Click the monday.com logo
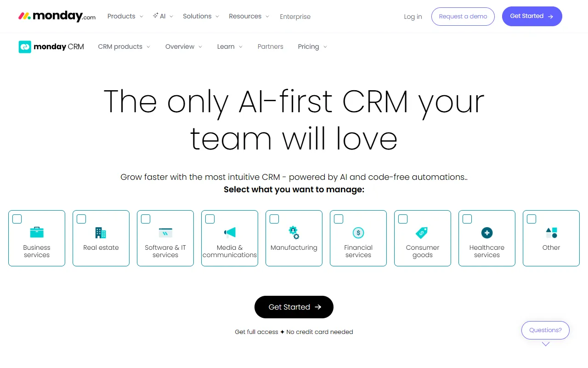The height and width of the screenshot is (368, 588). (x=57, y=16)
